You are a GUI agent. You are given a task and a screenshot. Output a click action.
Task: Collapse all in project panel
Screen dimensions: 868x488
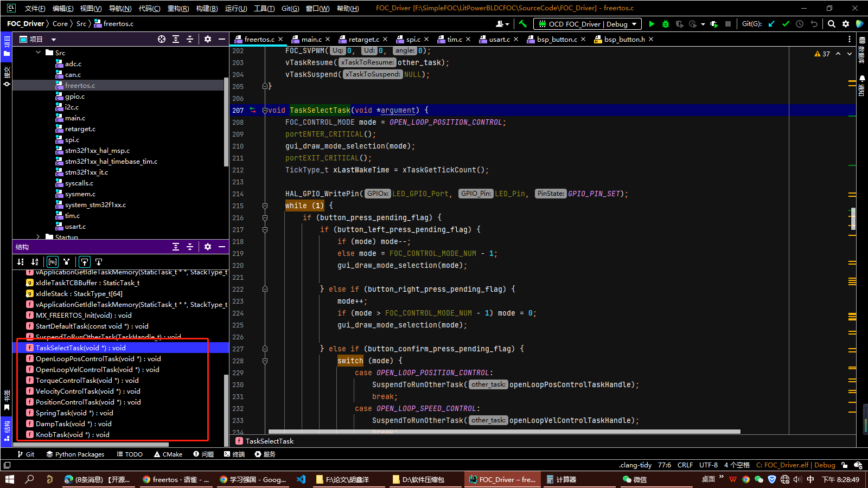190,39
